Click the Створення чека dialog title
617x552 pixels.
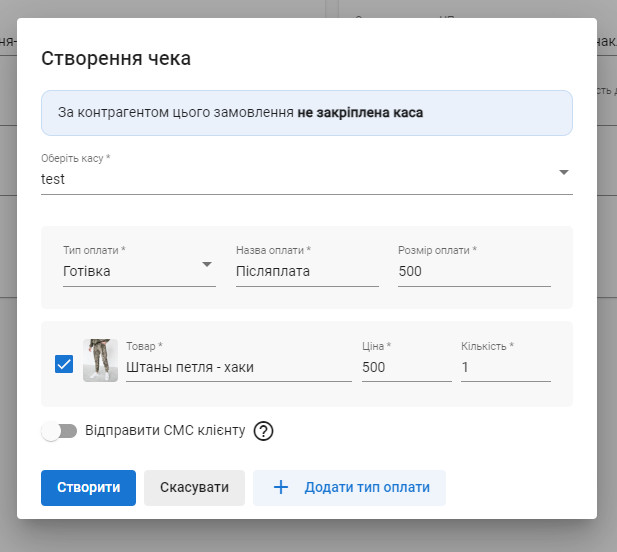click(116, 58)
